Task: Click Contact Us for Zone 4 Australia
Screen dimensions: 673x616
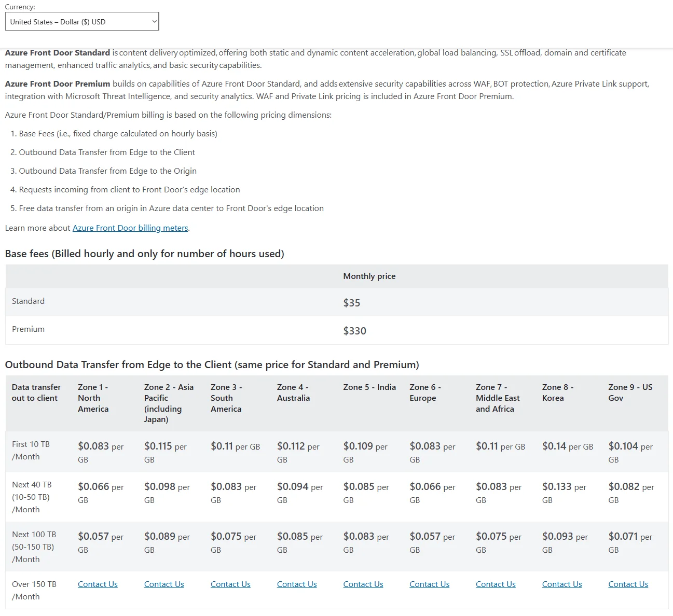Action: click(297, 584)
